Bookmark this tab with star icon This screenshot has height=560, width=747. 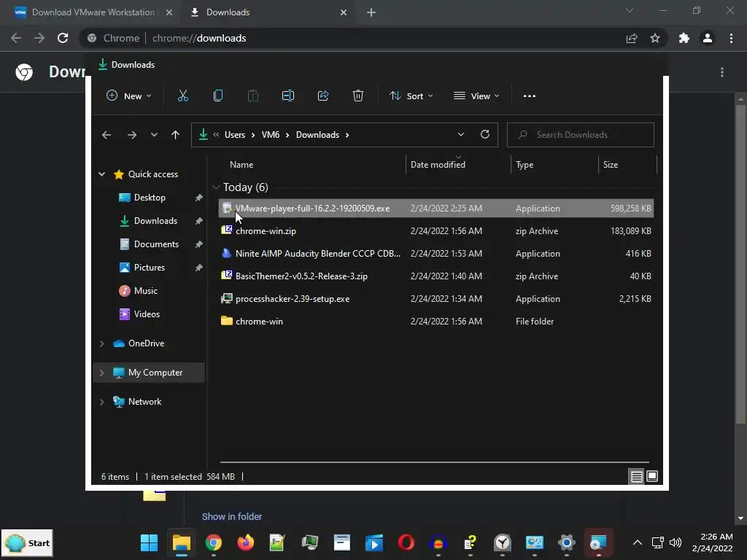point(655,38)
